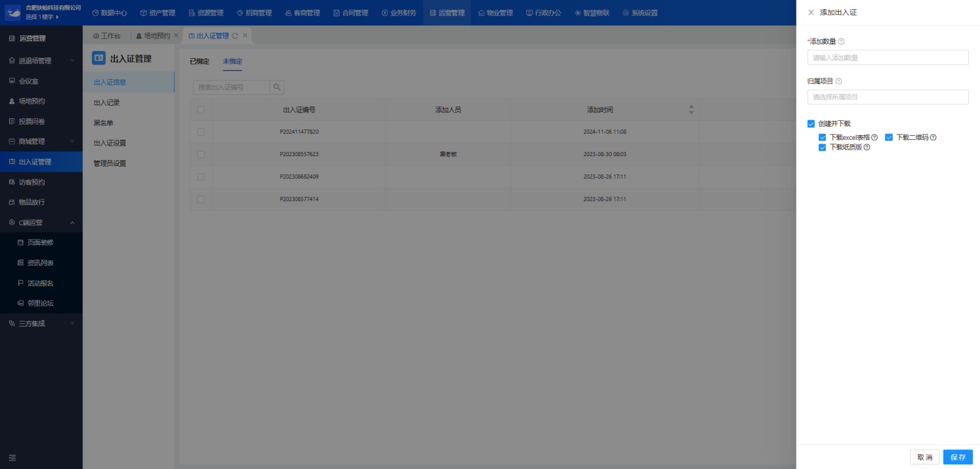
Task: Open 资产管理 in top navigation
Action: (157, 12)
